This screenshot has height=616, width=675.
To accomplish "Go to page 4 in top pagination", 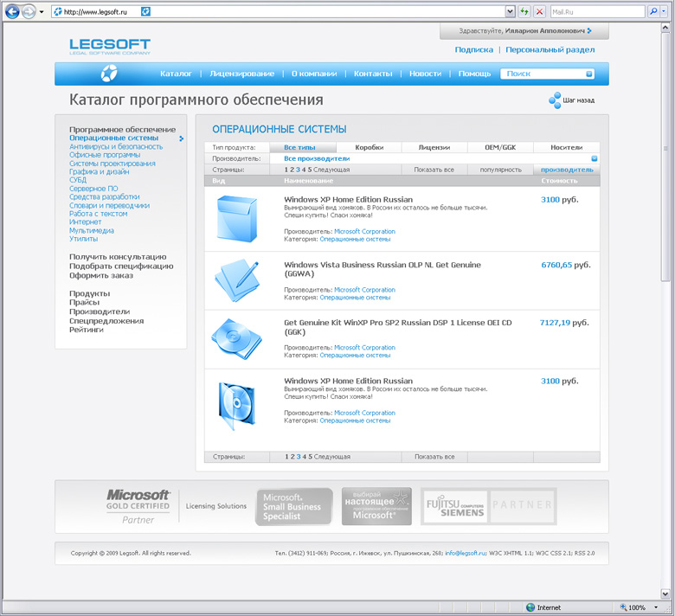I will 304,170.
